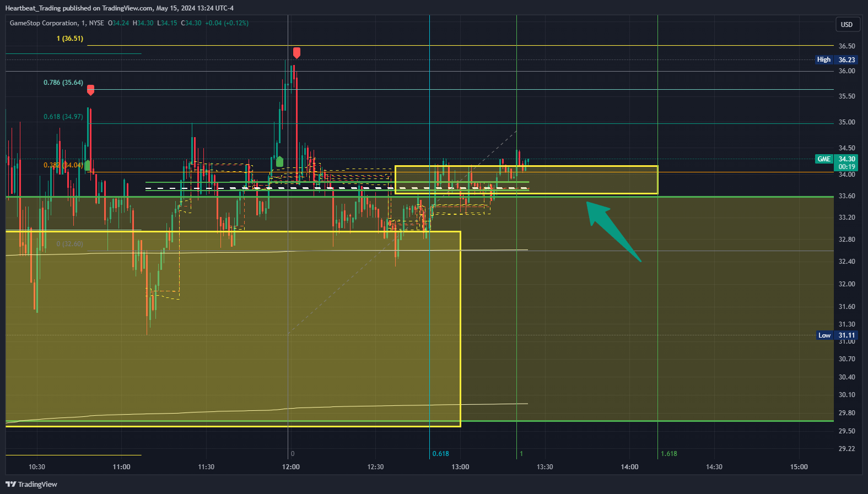Click 13:00 on the time axis

[x=460, y=467]
